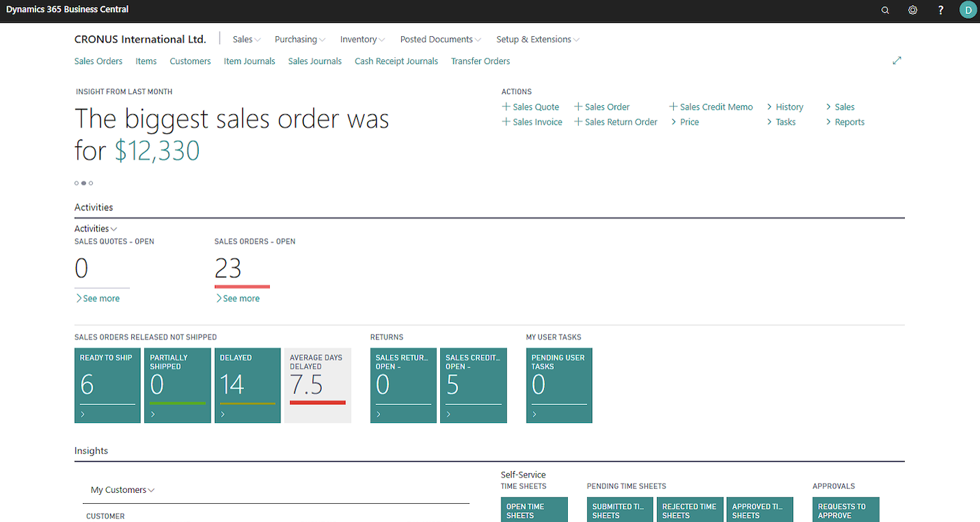Click See more under Sales Orders
980x522 pixels.
pyautogui.click(x=237, y=298)
